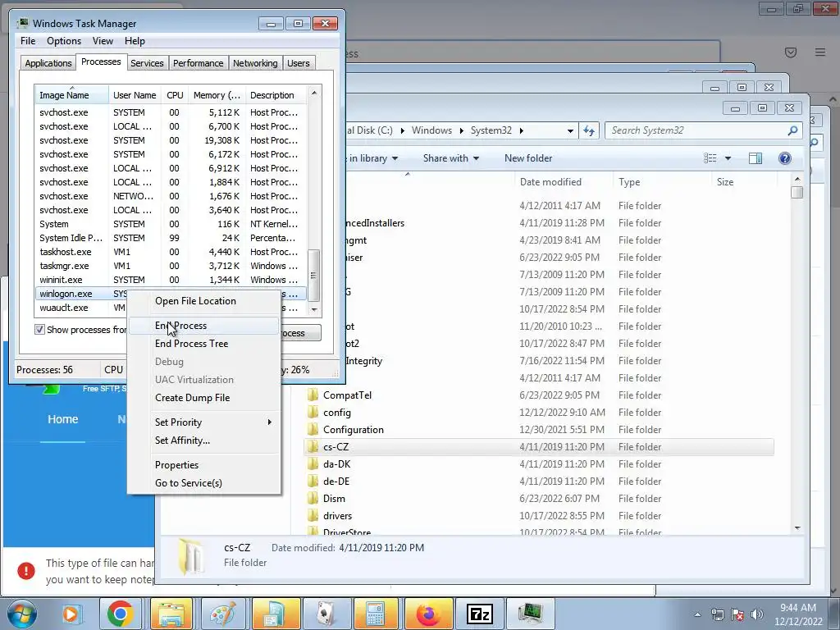Select the da-DK folder

point(336,464)
